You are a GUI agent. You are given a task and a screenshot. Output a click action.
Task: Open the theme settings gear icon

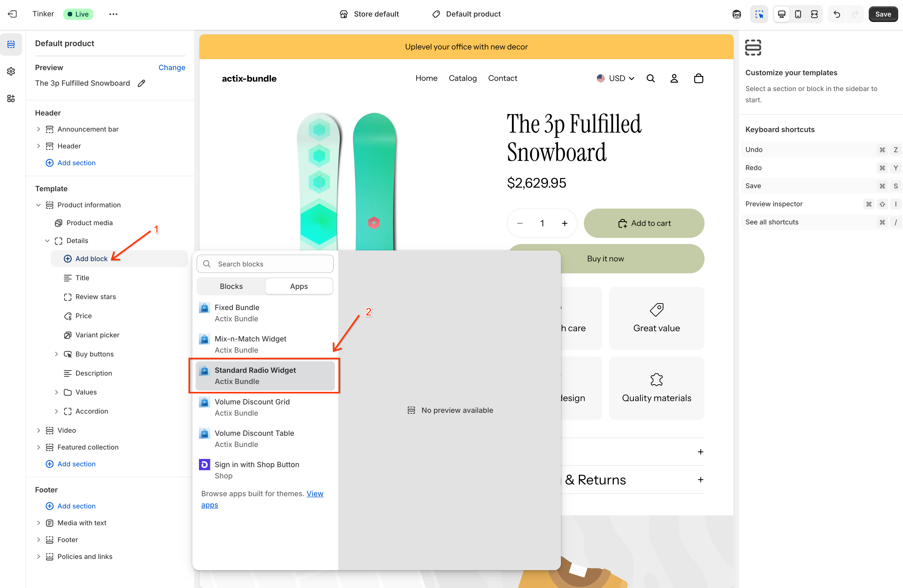pyautogui.click(x=11, y=71)
